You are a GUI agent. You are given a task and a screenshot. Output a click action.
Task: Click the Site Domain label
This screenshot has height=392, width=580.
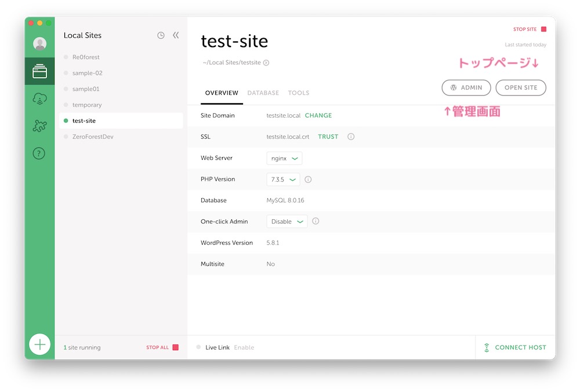click(217, 115)
